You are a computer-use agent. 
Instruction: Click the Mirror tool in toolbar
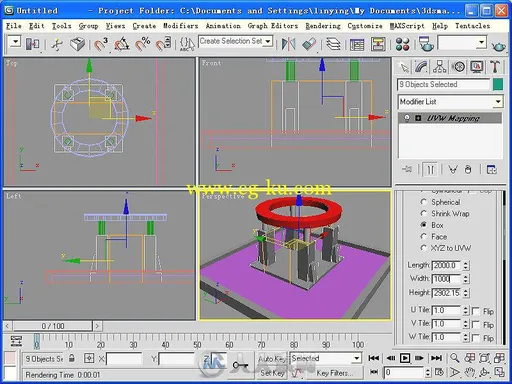tap(288, 44)
